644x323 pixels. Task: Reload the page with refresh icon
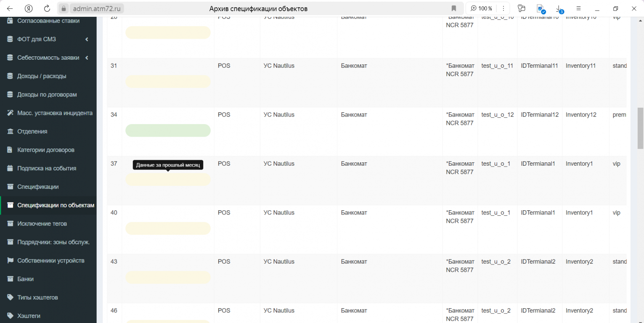47,8
